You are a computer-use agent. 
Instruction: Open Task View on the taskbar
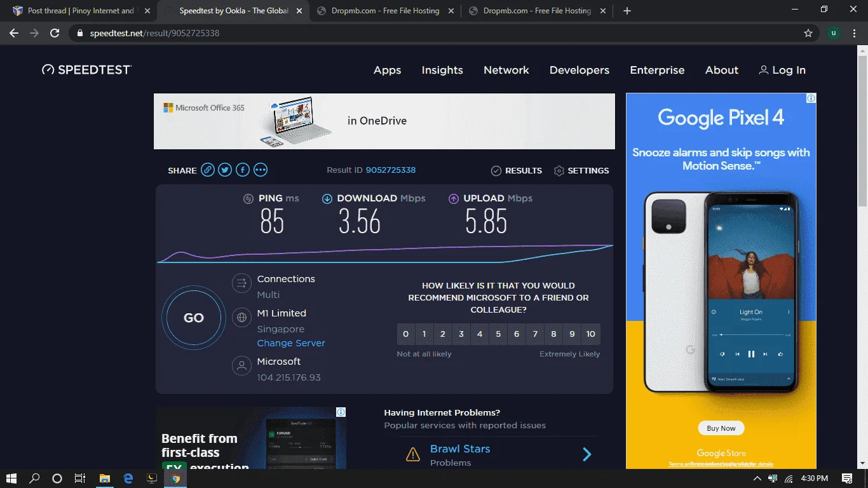[80, 478]
